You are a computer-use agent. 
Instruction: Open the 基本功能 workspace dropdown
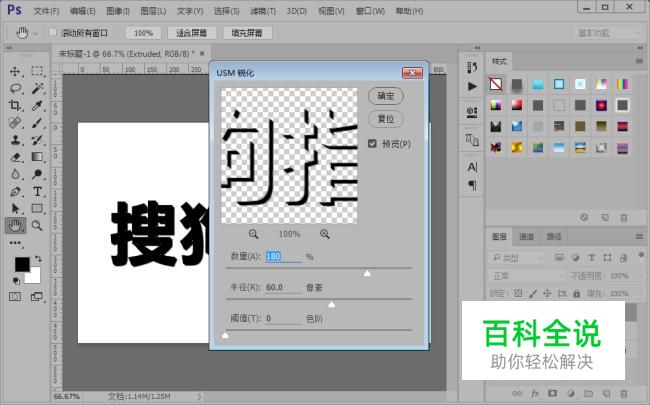click(609, 33)
